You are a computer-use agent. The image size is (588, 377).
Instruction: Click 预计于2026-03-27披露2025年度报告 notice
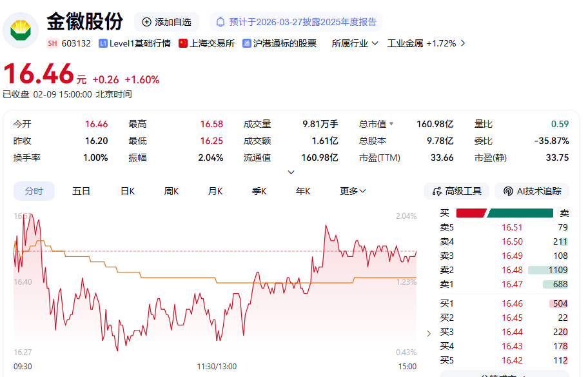pyautogui.click(x=302, y=22)
